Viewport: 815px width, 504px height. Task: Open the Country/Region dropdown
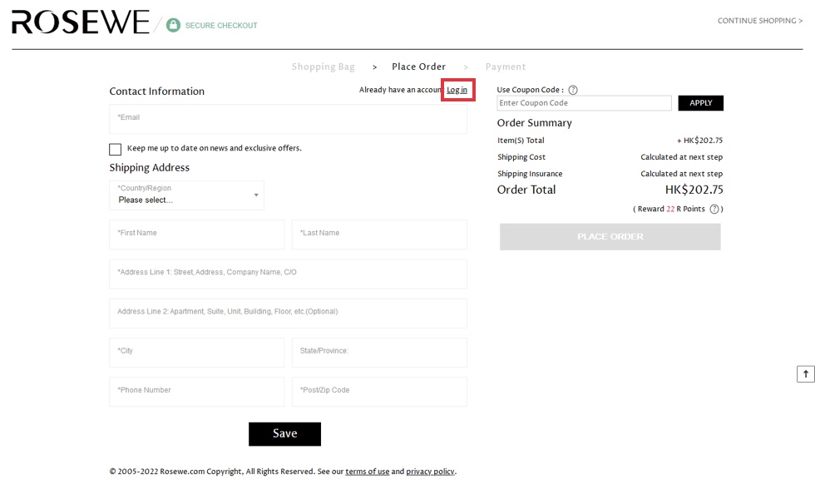coord(186,195)
